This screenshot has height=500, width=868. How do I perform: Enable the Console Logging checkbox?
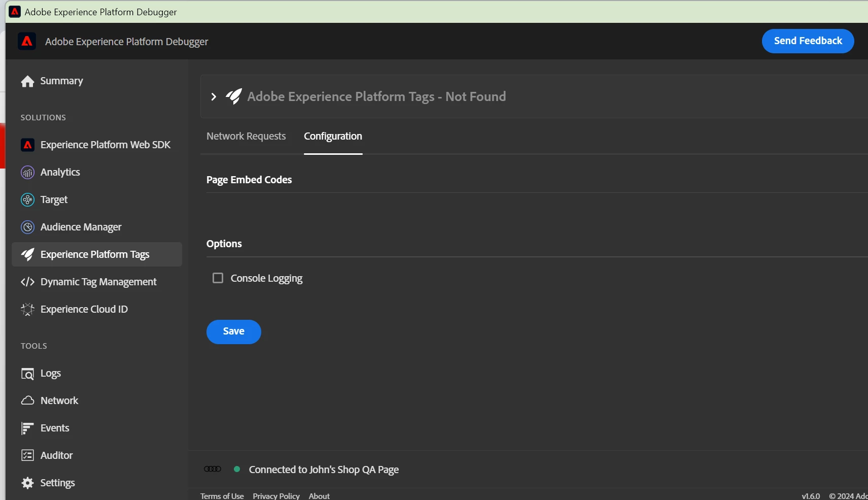pyautogui.click(x=218, y=278)
